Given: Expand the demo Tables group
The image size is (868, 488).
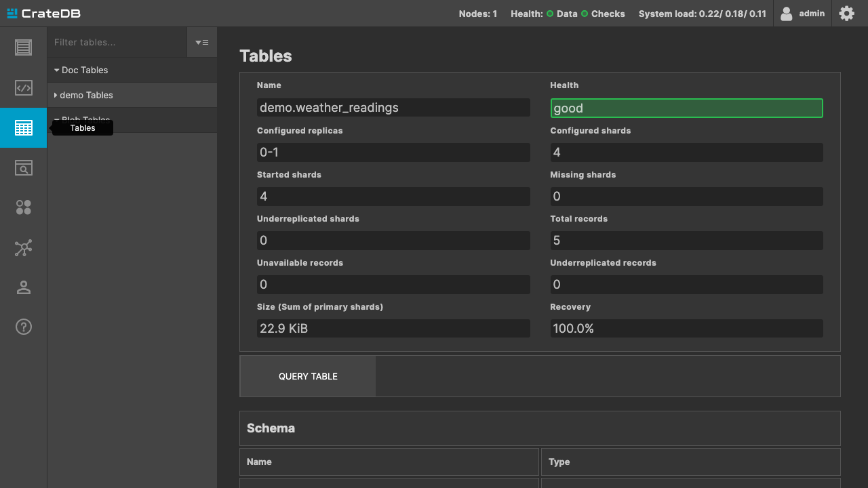Looking at the screenshot, I should click(x=132, y=95).
